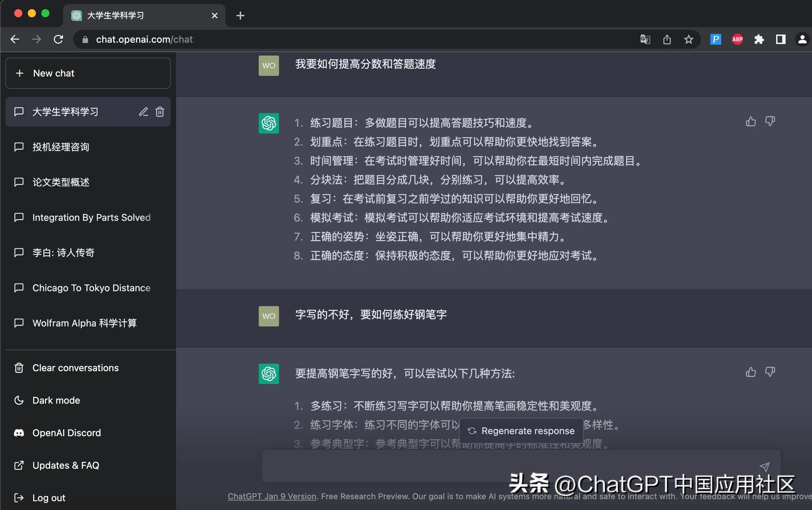Open the AdBlock Plus extension icon

737,39
